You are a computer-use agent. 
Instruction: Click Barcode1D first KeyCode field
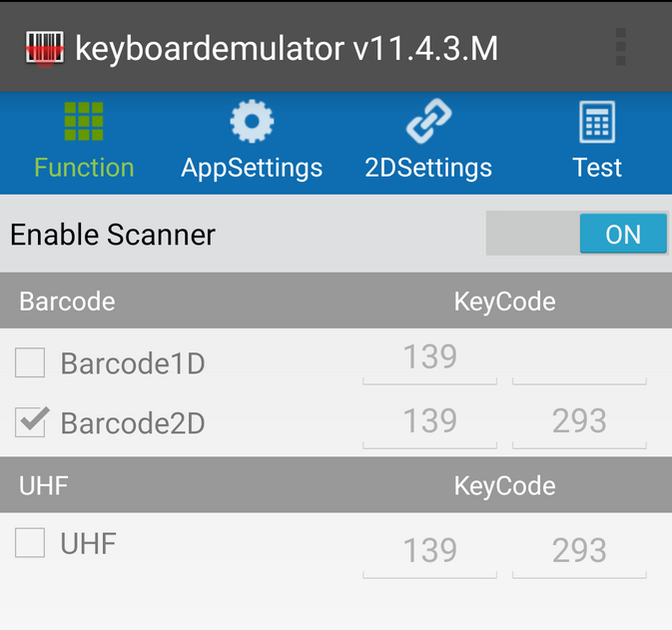point(429,358)
